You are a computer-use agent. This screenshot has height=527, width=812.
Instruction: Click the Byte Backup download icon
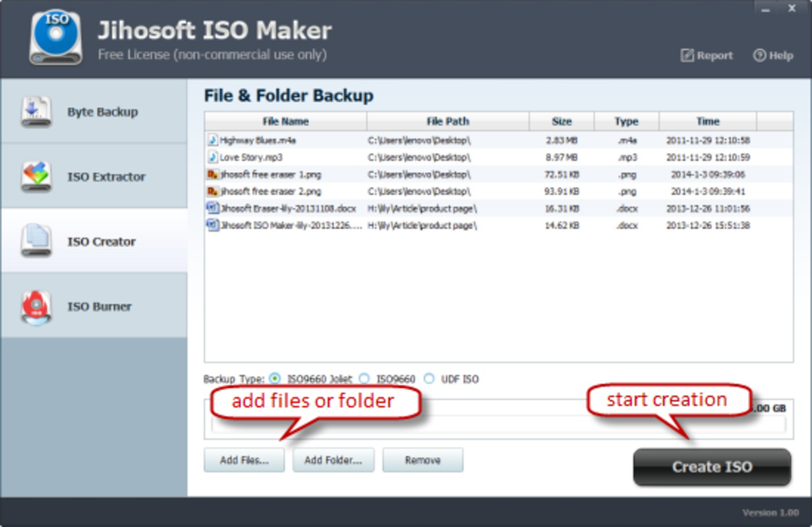tap(36, 111)
